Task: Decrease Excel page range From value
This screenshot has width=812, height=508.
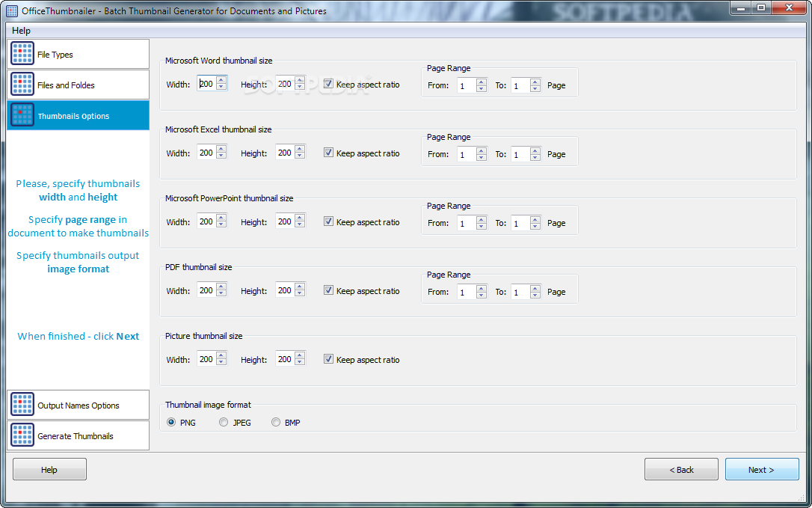Action: pyautogui.click(x=481, y=157)
